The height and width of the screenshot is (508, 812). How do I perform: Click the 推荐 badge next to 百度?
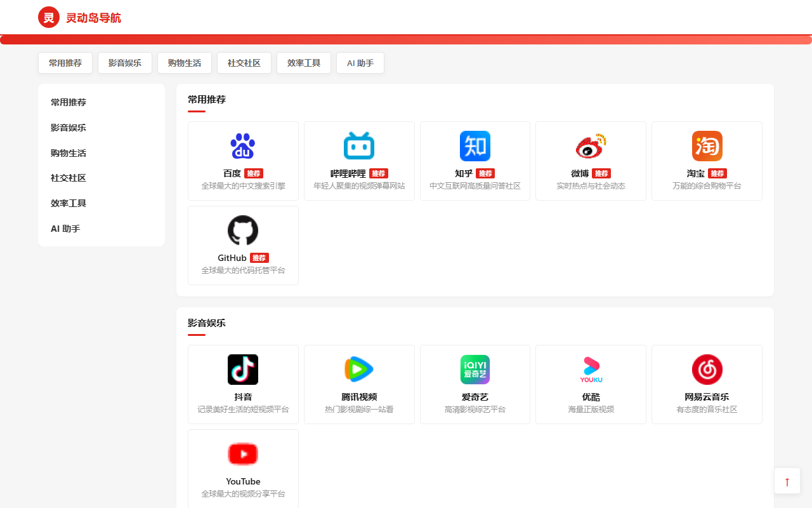pos(254,173)
